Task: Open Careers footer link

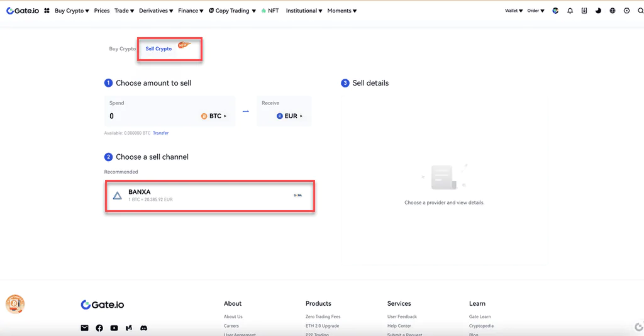Action: tap(231, 326)
